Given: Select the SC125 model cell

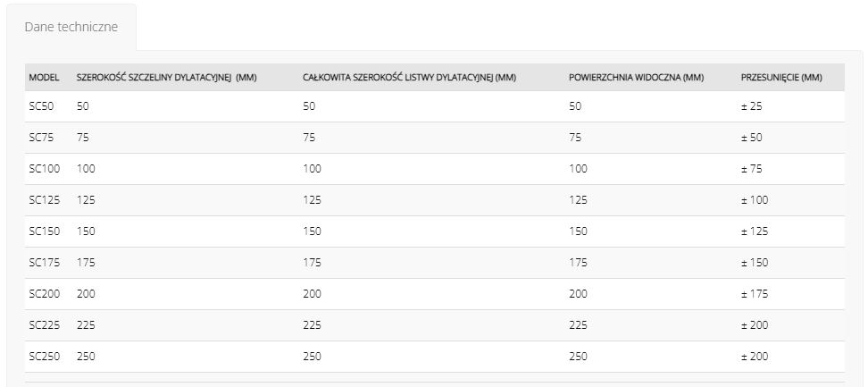Looking at the screenshot, I should pyautogui.click(x=45, y=200).
